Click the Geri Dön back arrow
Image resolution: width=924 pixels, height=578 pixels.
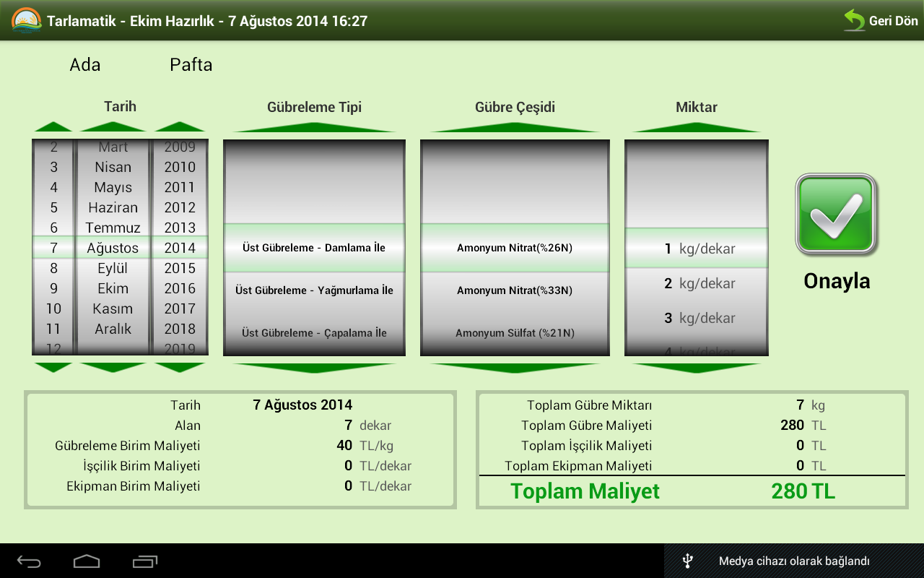pyautogui.click(x=855, y=20)
